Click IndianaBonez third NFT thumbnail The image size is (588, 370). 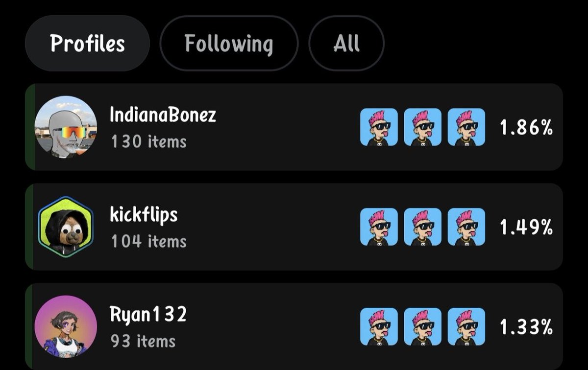tap(466, 127)
